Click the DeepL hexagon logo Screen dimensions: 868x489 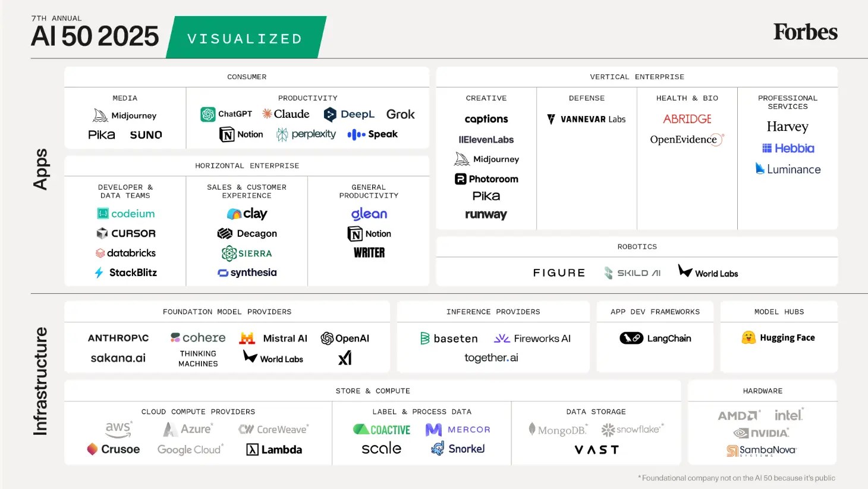point(330,114)
